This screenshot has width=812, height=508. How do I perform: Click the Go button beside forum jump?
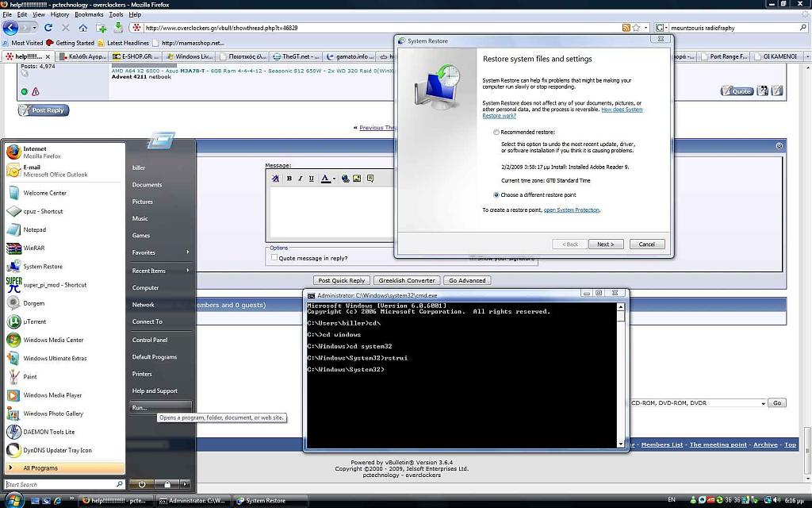(777, 402)
